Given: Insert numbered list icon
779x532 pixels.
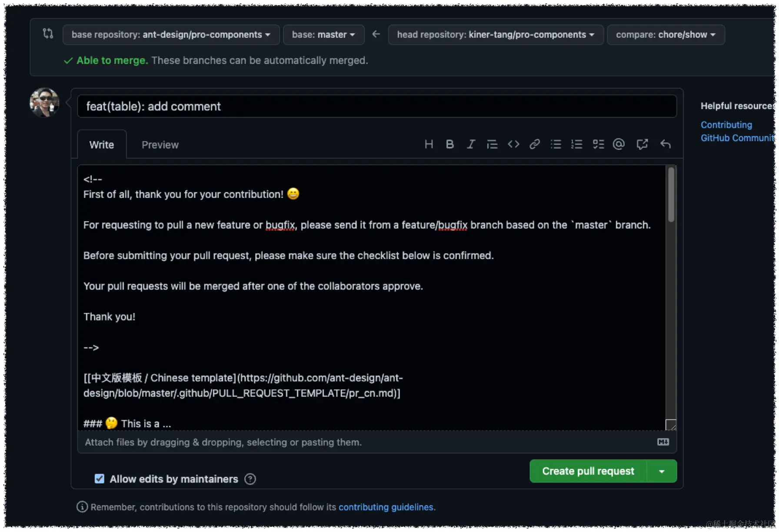Looking at the screenshot, I should 577,144.
